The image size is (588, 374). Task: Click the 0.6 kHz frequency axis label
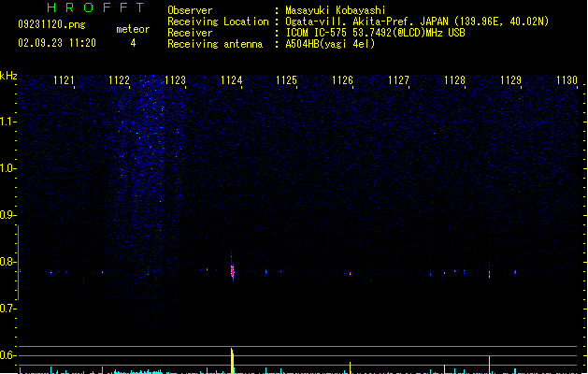click(7, 355)
